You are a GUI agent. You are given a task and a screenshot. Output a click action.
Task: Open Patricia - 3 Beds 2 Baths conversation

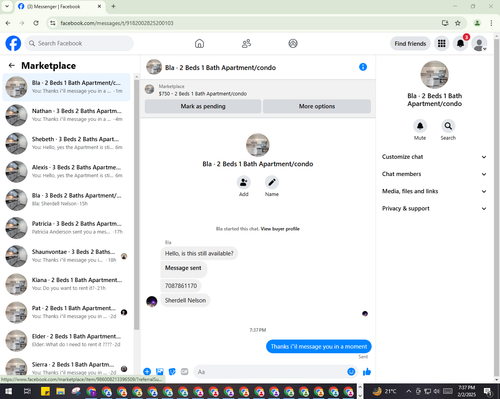point(66,228)
